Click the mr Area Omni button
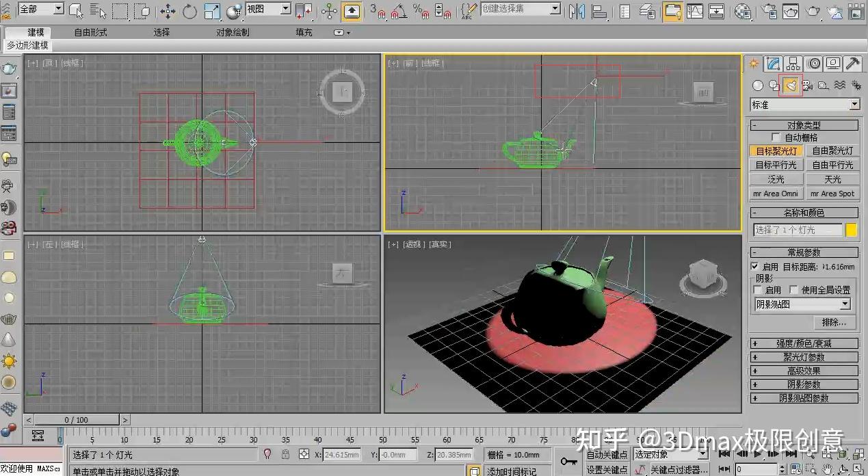The image size is (868, 476). point(776,194)
